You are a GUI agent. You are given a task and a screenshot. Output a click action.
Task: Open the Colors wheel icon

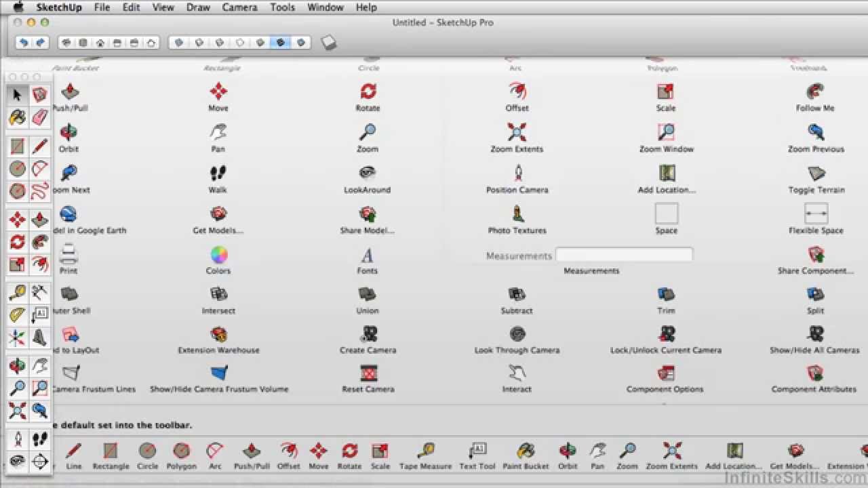click(218, 255)
